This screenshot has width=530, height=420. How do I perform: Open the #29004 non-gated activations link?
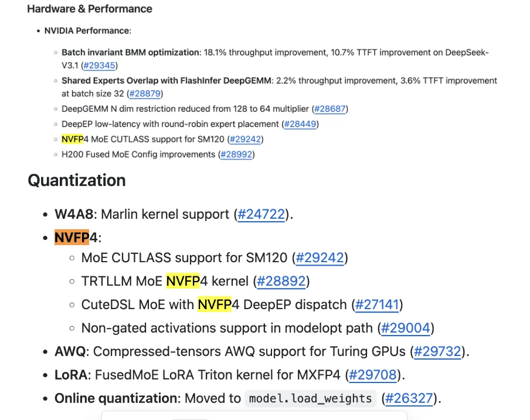406,328
